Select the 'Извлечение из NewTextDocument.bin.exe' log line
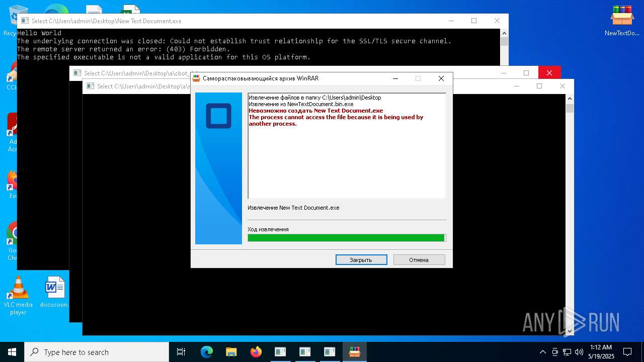The width and height of the screenshot is (644, 362). pyautogui.click(x=301, y=104)
